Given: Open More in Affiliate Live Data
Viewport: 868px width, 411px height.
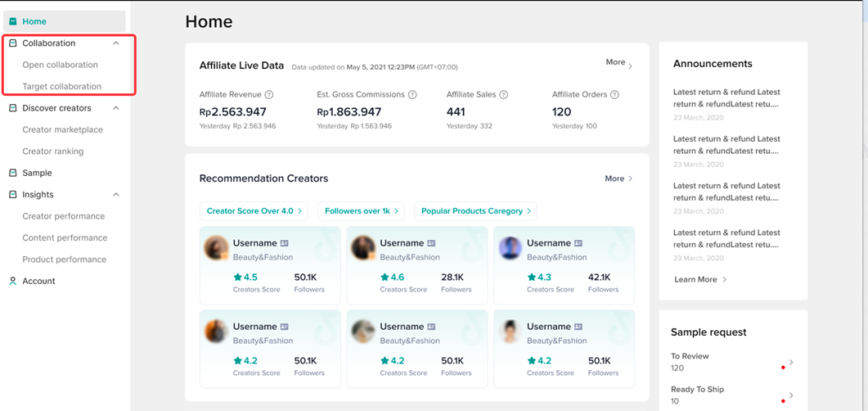Looking at the screenshot, I should (x=618, y=63).
